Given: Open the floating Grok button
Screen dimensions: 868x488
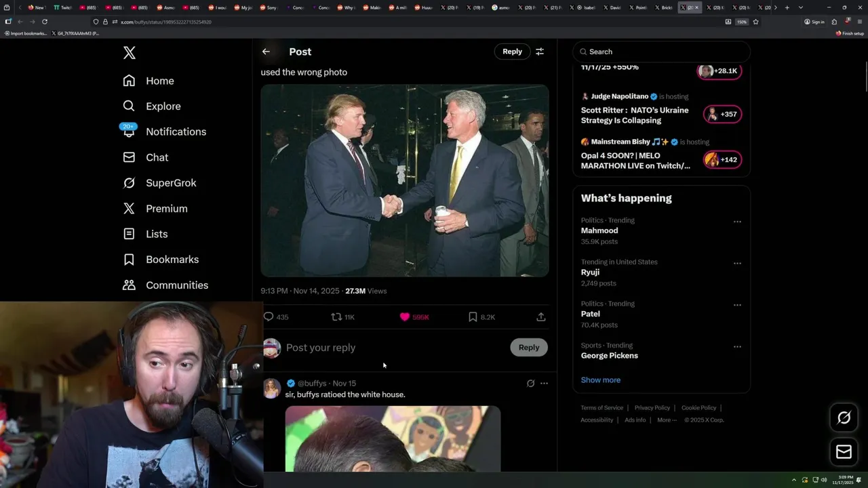Looking at the screenshot, I should click(844, 418).
